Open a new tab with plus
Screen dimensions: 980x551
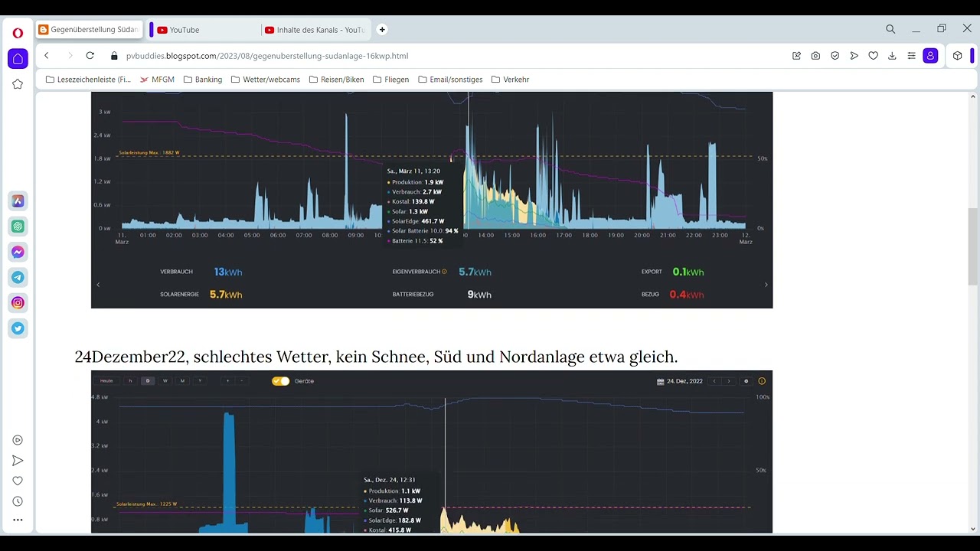click(382, 30)
